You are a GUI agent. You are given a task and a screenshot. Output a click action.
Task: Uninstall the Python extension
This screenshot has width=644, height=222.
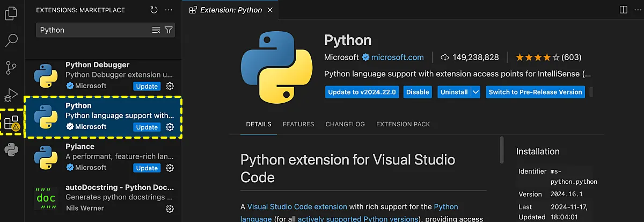click(x=454, y=92)
